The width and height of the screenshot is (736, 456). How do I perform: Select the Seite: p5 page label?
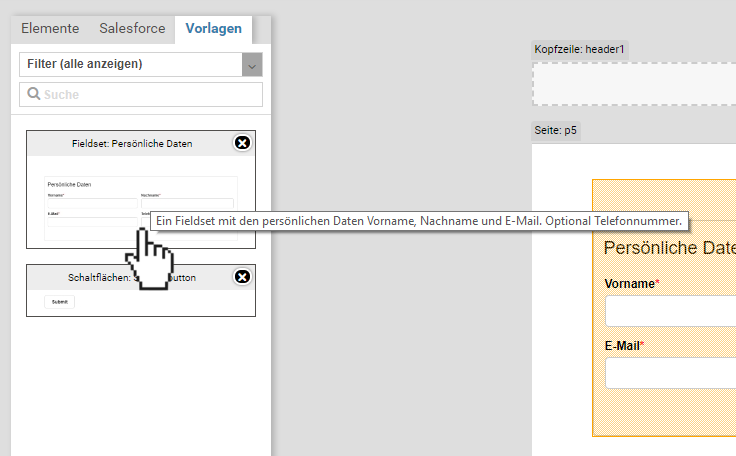click(x=556, y=131)
